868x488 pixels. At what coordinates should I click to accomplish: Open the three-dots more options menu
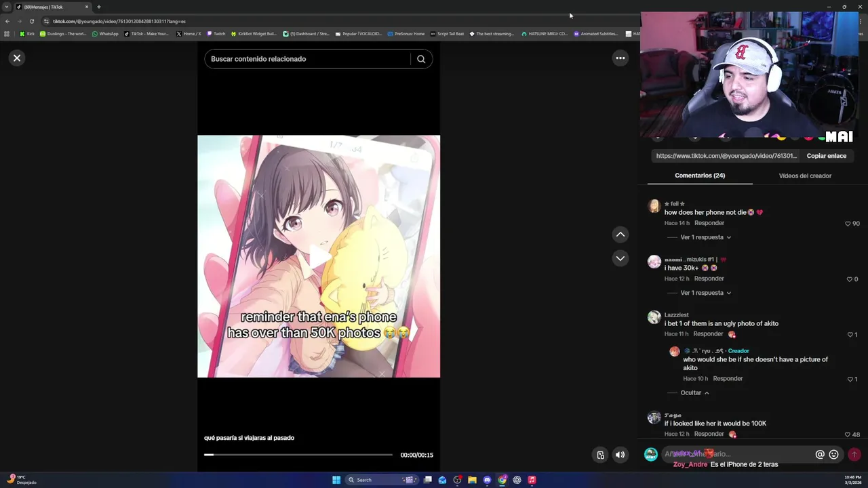click(x=620, y=58)
